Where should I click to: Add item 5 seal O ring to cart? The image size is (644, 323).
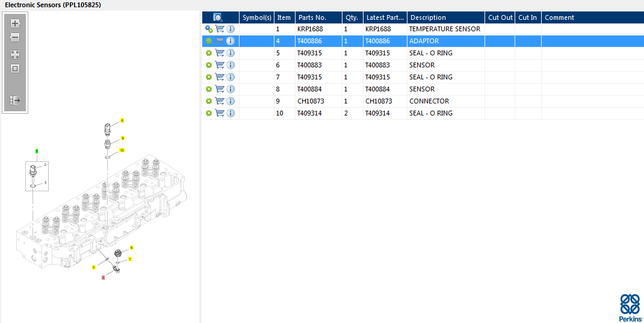point(220,52)
